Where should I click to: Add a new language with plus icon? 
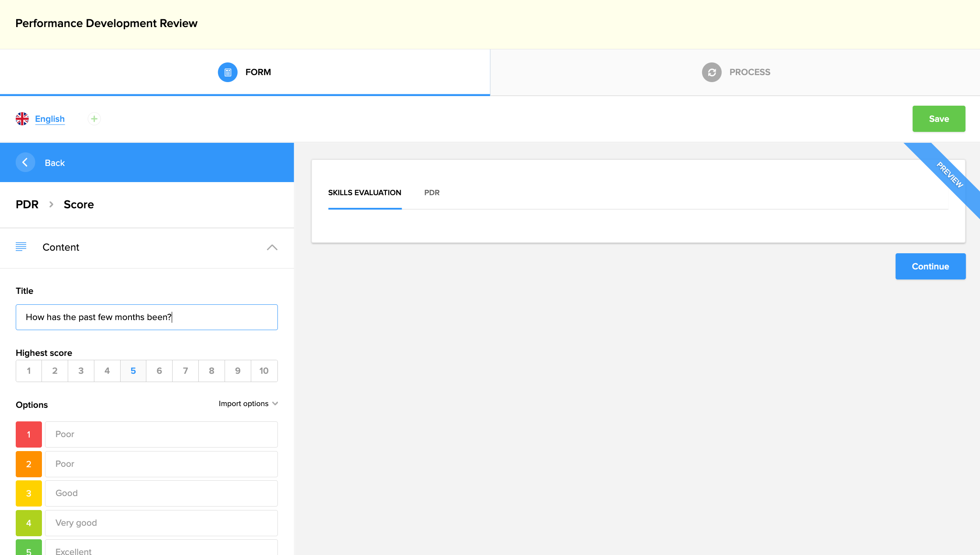point(94,119)
